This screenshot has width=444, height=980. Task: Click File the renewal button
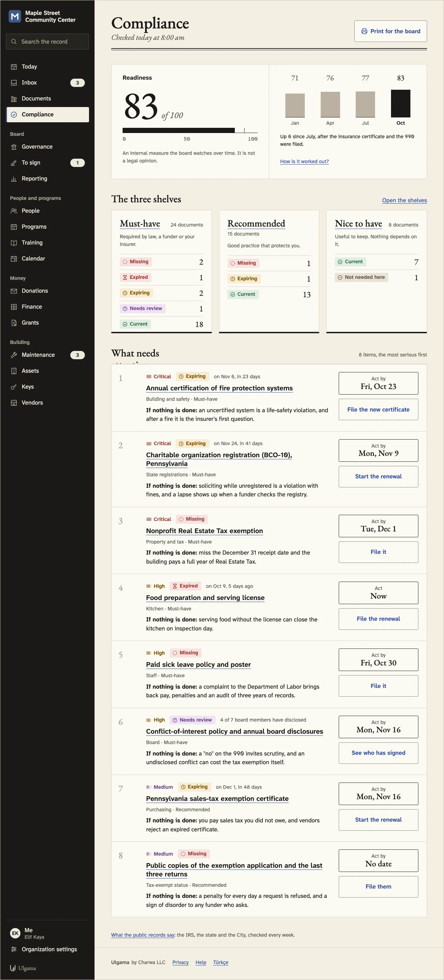tap(378, 619)
